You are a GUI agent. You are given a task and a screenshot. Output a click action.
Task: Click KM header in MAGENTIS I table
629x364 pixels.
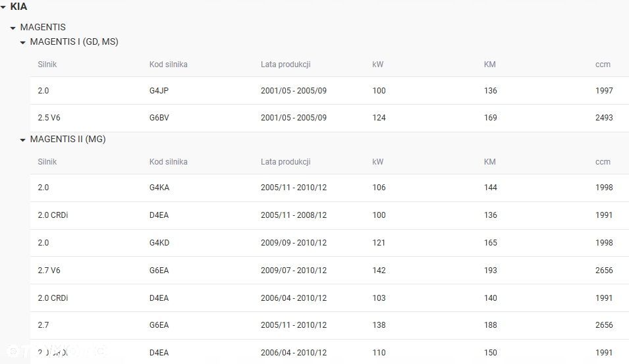490,64
